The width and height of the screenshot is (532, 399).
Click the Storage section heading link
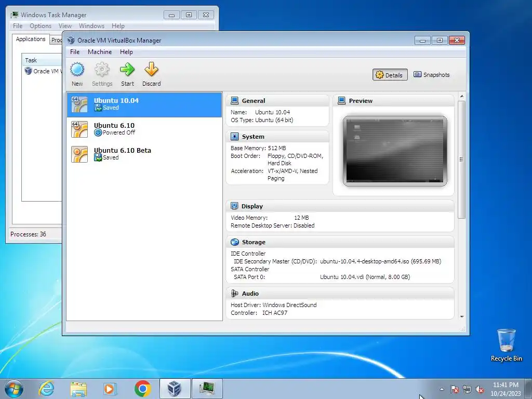pos(254,242)
